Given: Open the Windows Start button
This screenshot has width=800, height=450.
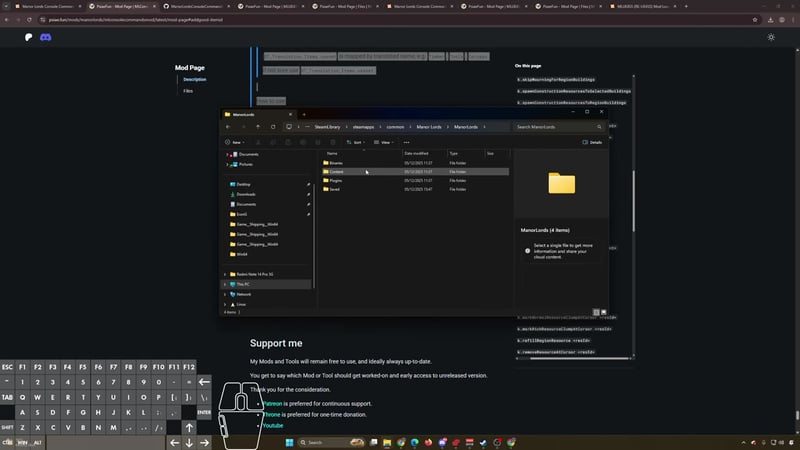Looking at the screenshot, I should click(x=289, y=442).
